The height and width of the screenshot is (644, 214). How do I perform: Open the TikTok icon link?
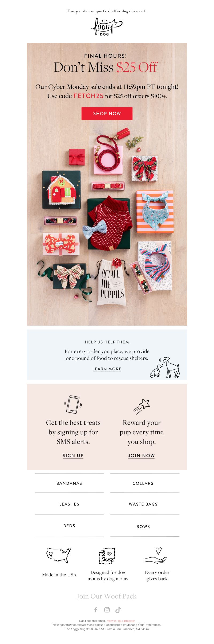click(118, 610)
